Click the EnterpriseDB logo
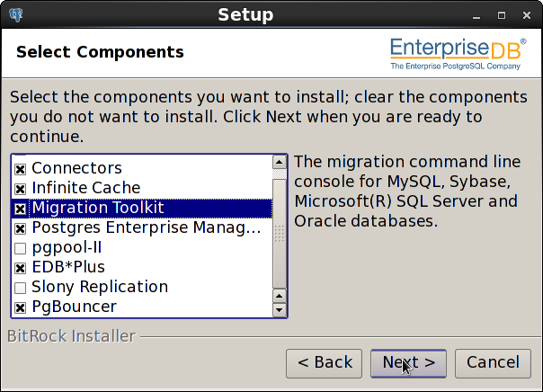Image resolution: width=543 pixels, height=392 pixels. pos(458,54)
